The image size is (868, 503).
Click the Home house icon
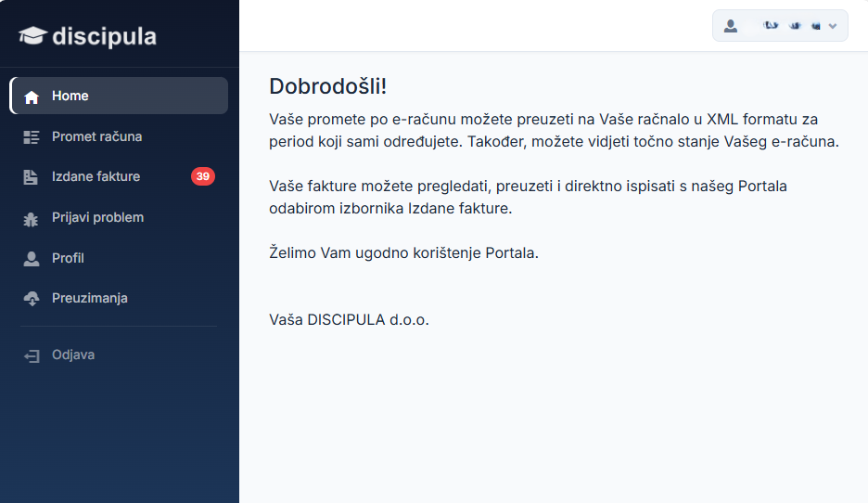[x=32, y=97]
